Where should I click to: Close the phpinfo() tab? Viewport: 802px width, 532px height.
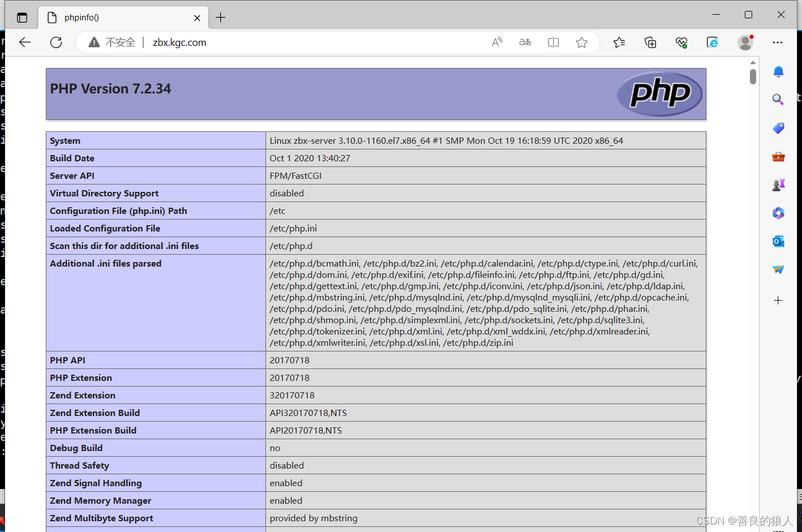coord(197,18)
